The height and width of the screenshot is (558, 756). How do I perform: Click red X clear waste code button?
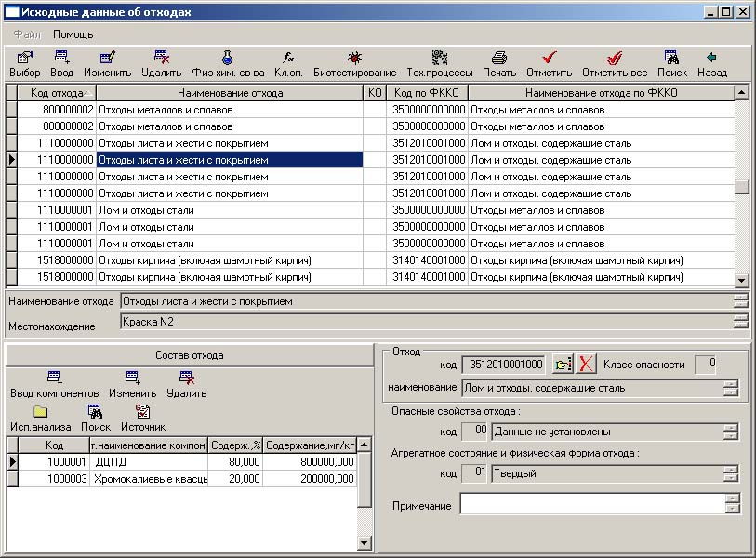[586, 364]
